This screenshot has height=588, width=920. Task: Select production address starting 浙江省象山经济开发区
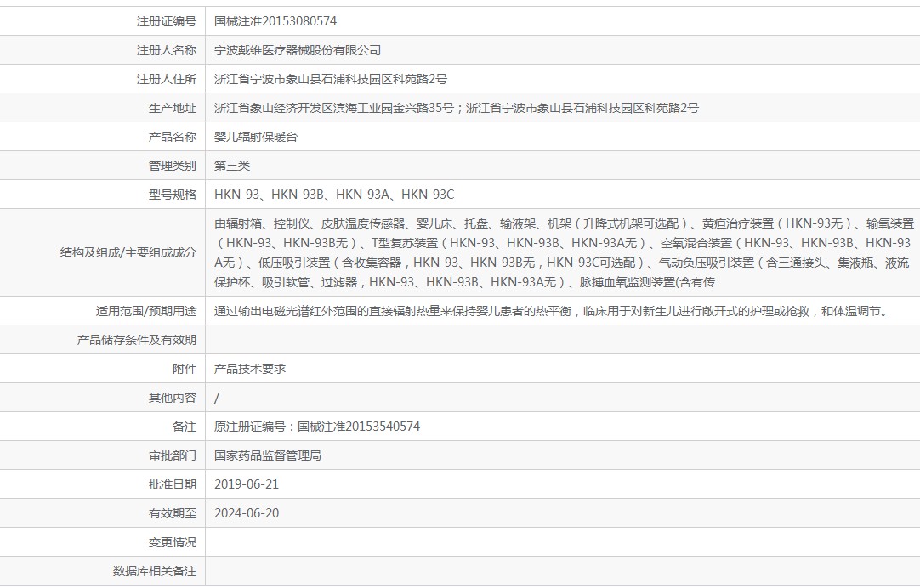457,108
